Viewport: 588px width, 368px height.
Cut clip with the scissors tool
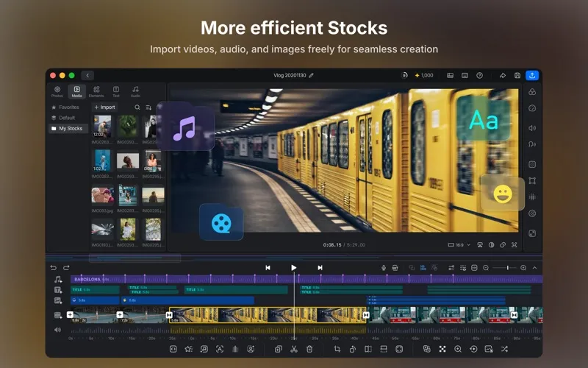point(293,349)
